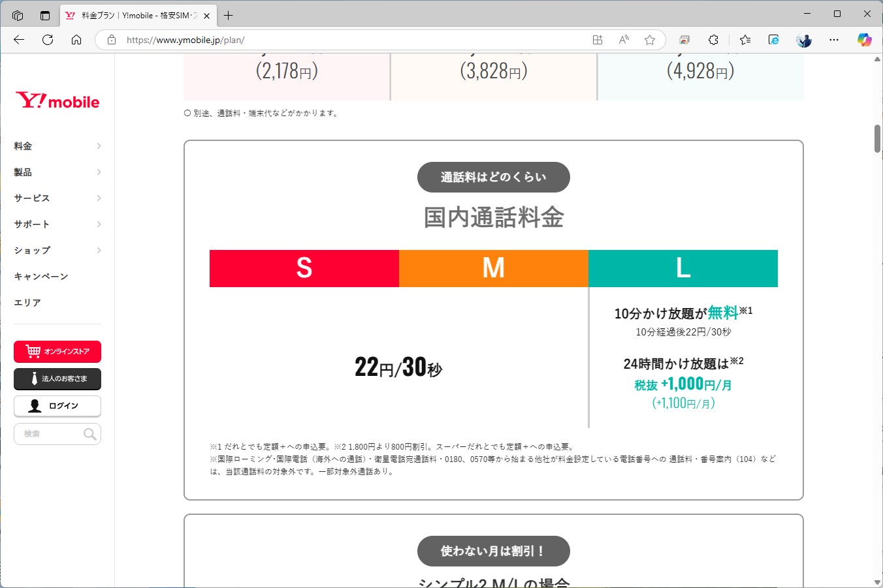Open the browser profile avatar
The height and width of the screenshot is (588, 883).
[x=803, y=40]
